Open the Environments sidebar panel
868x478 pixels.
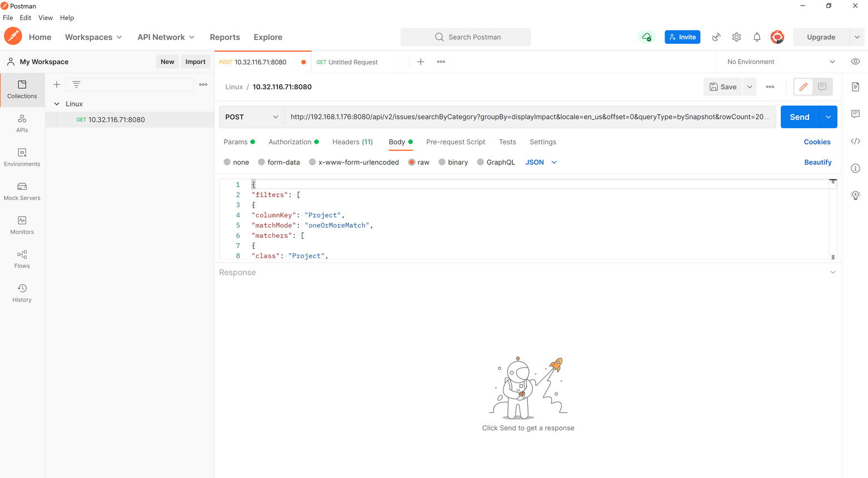tap(22, 157)
